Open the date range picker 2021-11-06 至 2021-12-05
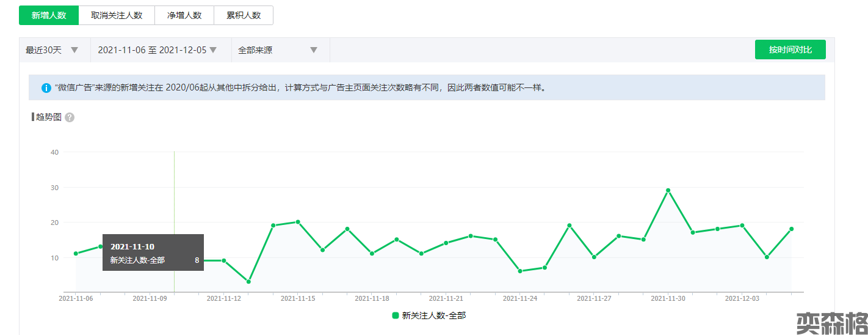The image size is (868, 335). point(157,50)
